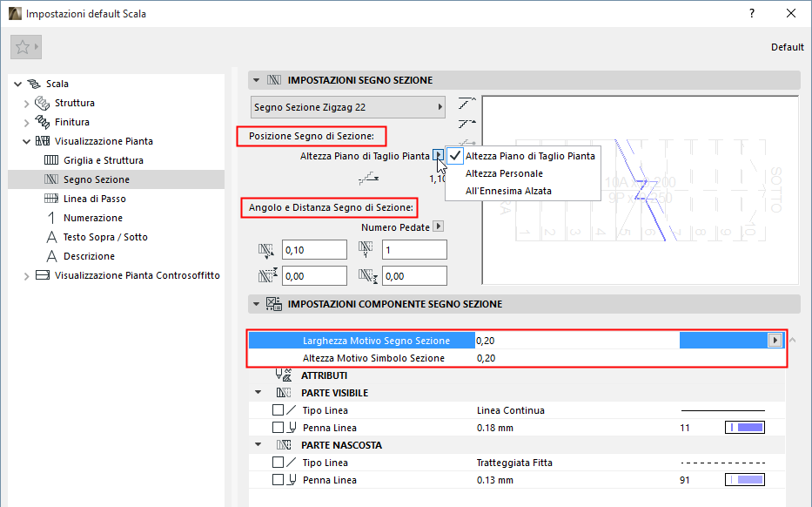Click the Finitura icon in tree
The width and height of the screenshot is (812, 507).
[x=42, y=122]
